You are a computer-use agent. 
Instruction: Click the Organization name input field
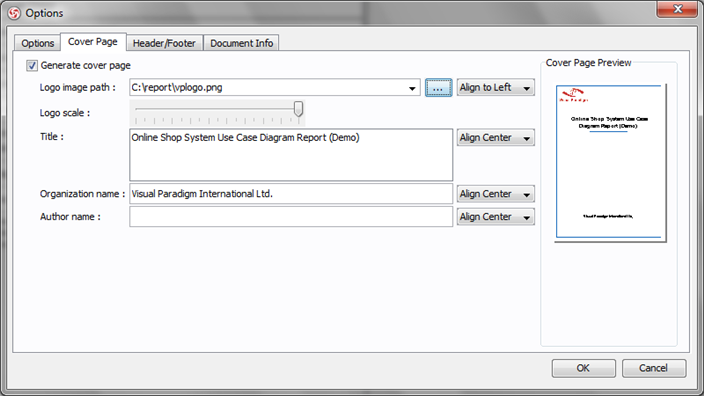(x=291, y=194)
